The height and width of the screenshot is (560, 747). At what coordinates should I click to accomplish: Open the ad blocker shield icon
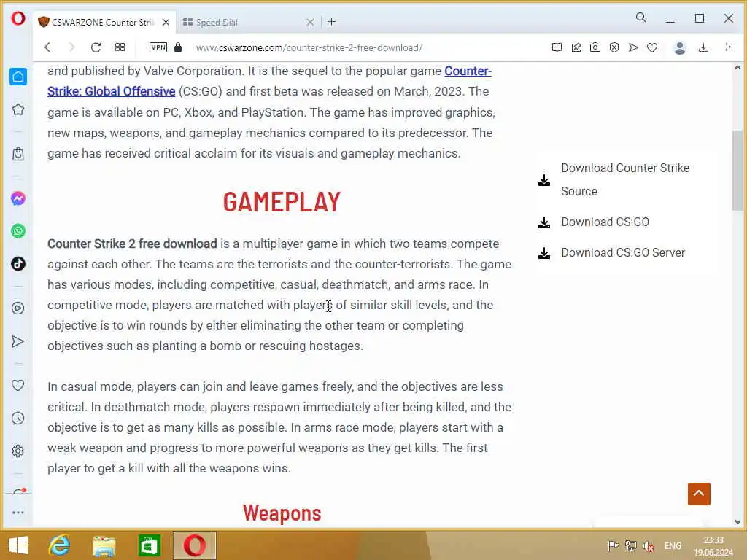point(614,47)
